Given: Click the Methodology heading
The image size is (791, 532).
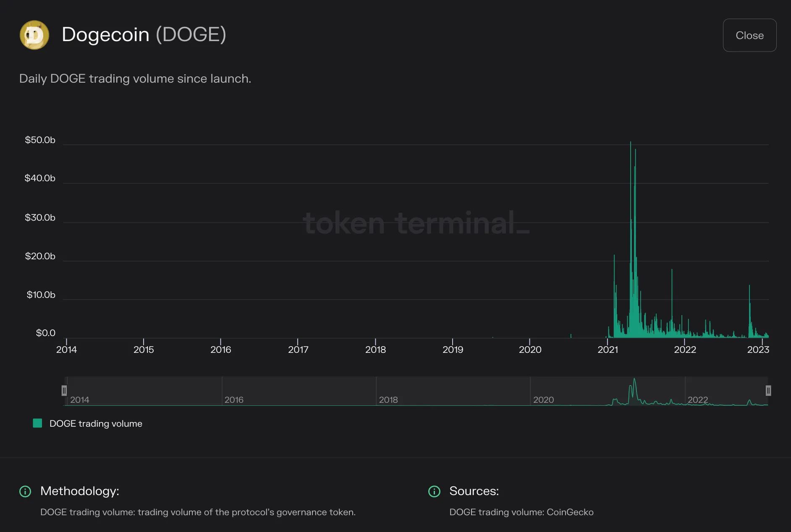Looking at the screenshot, I should pyautogui.click(x=80, y=491).
